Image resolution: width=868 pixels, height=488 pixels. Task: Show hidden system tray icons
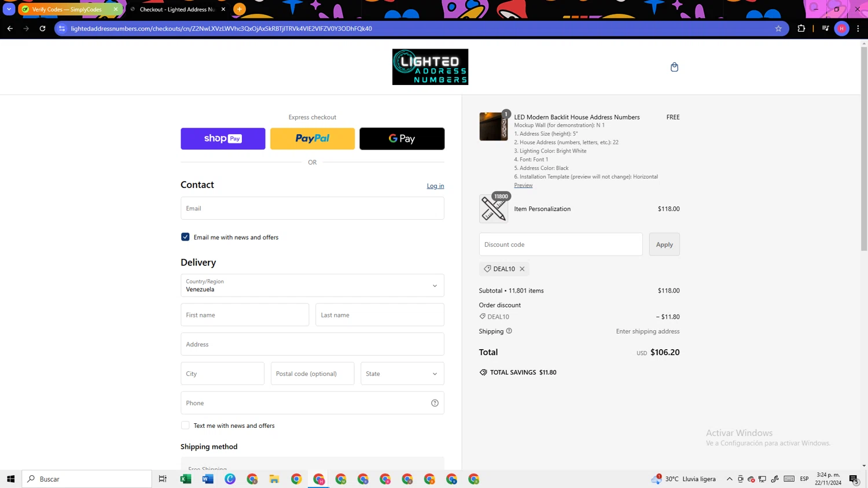point(730,479)
